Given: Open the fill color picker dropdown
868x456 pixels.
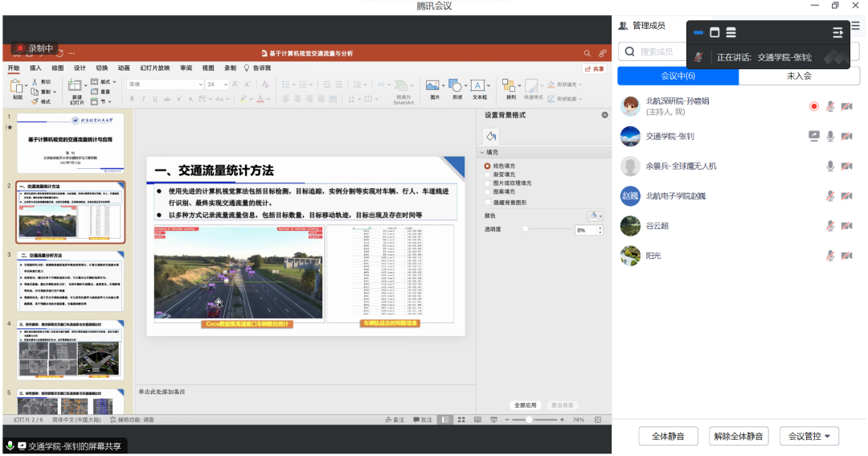Looking at the screenshot, I should tap(595, 216).
